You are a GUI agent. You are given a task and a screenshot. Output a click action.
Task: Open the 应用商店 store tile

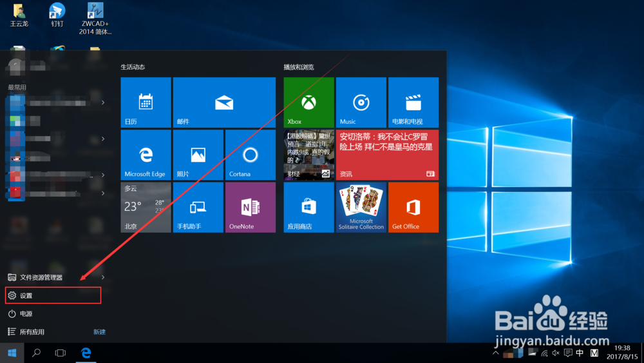pyautogui.click(x=309, y=207)
